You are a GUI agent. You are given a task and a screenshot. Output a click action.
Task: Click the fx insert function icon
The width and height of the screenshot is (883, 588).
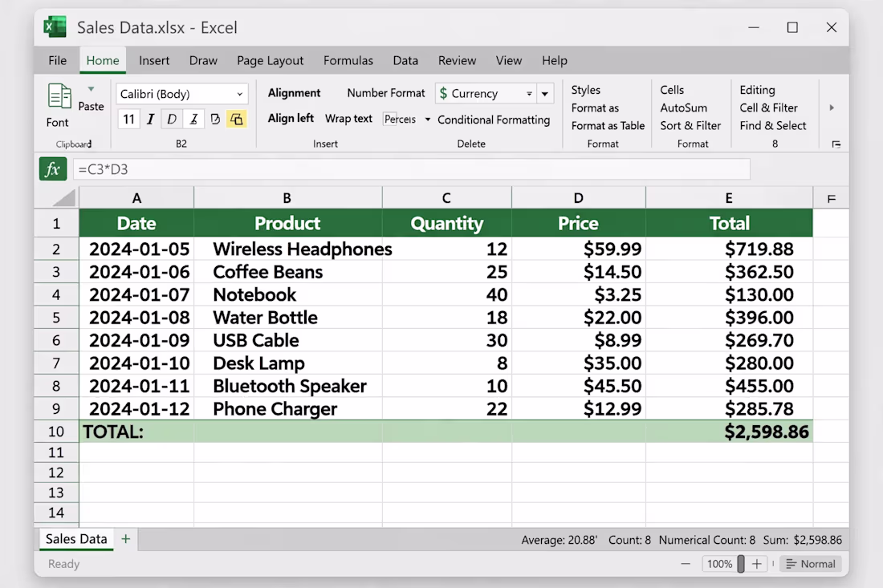[x=53, y=168]
